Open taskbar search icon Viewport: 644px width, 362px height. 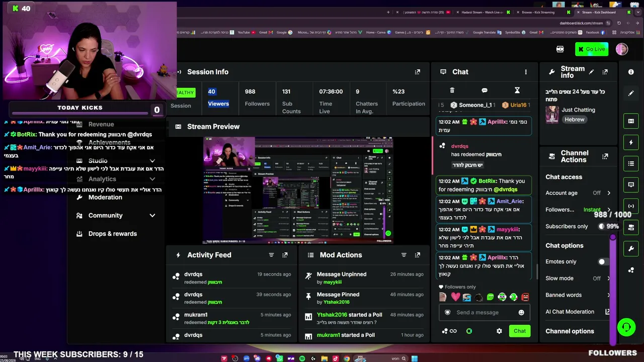coord(404,358)
